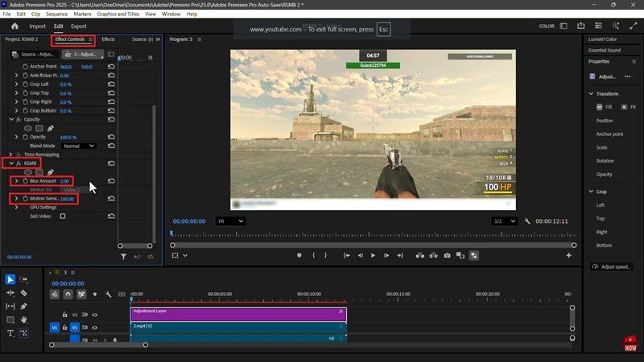
Task: Click Mark Out bracket icon
Action: [325, 255]
